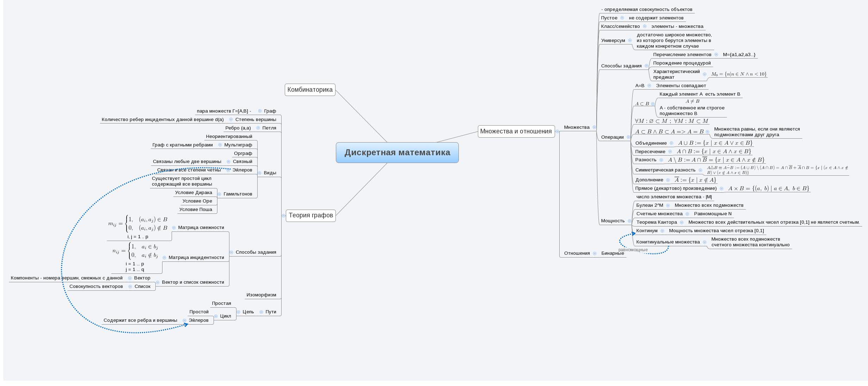Select the Комбинаторика node
This screenshot has height=386, width=868.
[310, 90]
